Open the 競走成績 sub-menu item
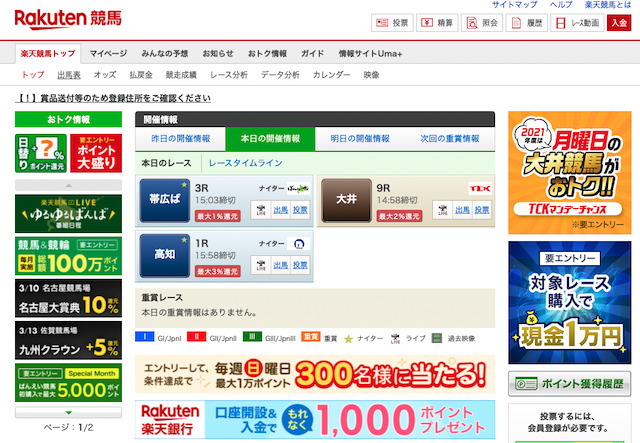The width and height of the screenshot is (640, 443). coord(181,75)
